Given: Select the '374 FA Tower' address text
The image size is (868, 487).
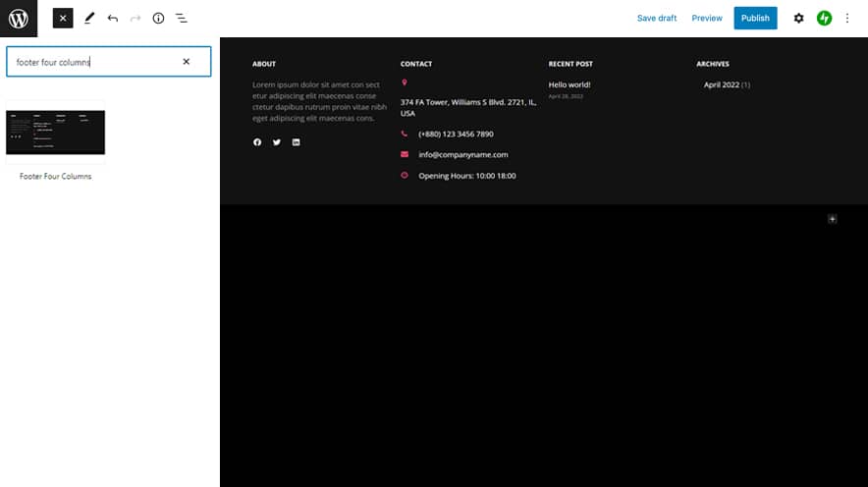Looking at the screenshot, I should 468,107.
